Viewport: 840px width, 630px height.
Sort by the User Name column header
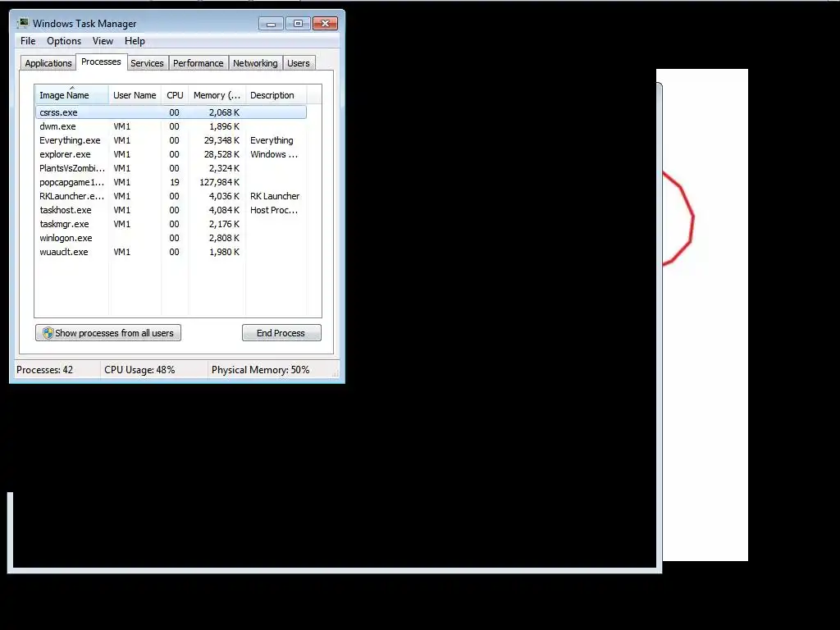[135, 95]
